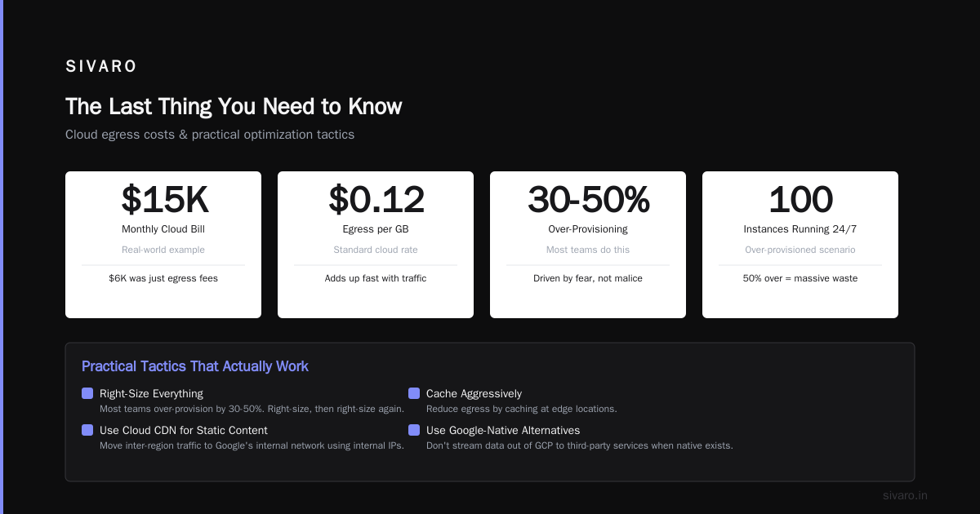Click the bullet square beside Cache Aggressively
The height and width of the screenshot is (514, 980).
pyautogui.click(x=414, y=393)
